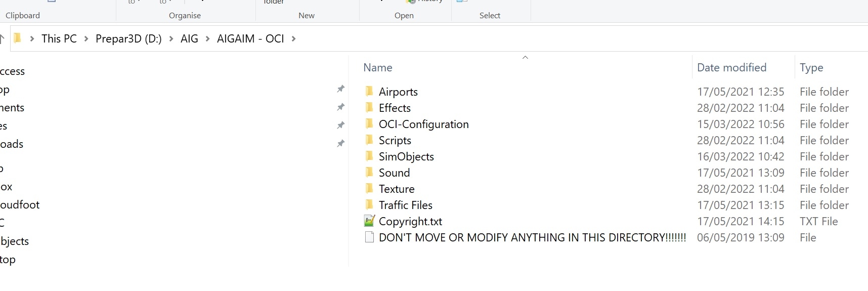Sort by Type column header
868x291 pixels.
(x=811, y=68)
